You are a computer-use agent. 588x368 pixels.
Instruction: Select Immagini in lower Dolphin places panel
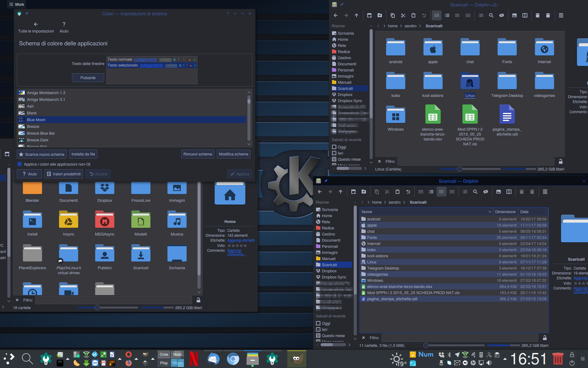click(x=334, y=252)
